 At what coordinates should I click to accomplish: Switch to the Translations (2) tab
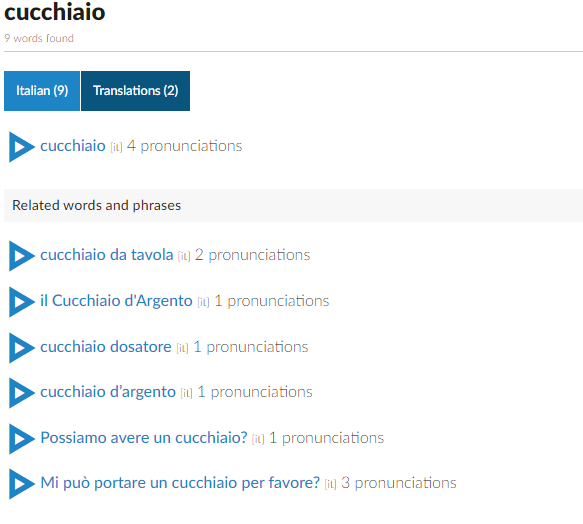135,91
